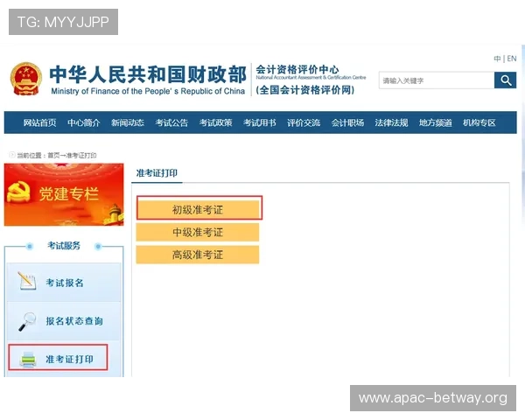Click 会计资格评价中心 heading text
This screenshot has width=525, height=420.
pos(297,70)
